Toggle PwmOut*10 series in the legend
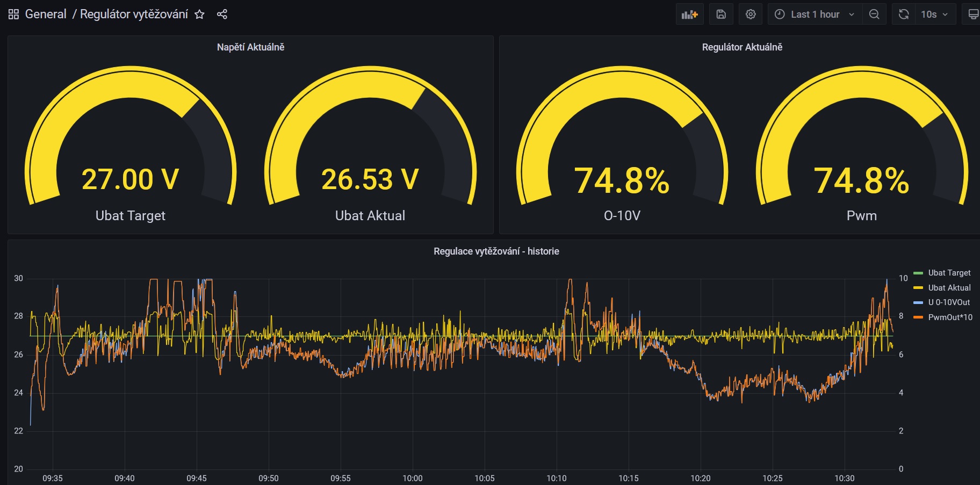Image resolution: width=980 pixels, height=485 pixels. pos(950,317)
